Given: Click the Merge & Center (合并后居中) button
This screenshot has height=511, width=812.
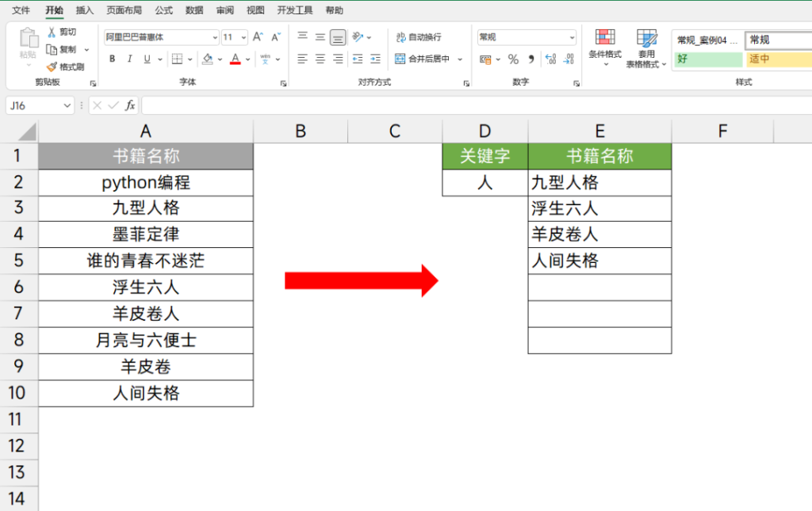Looking at the screenshot, I should click(422, 59).
